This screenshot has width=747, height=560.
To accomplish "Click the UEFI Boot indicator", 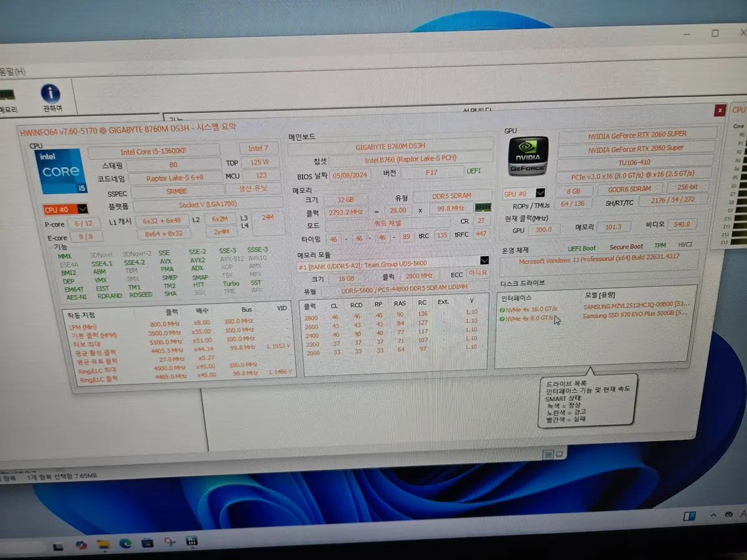I will pyautogui.click(x=581, y=248).
